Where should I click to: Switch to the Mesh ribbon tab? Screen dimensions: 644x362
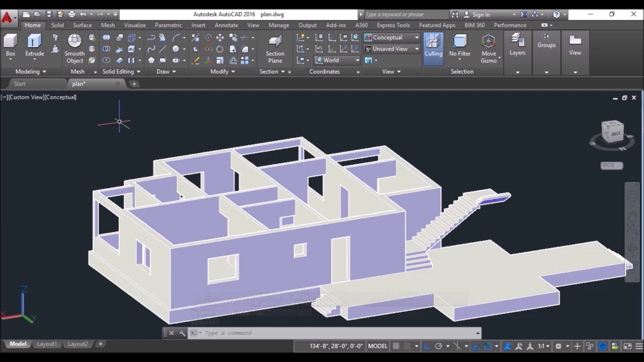pyautogui.click(x=108, y=25)
